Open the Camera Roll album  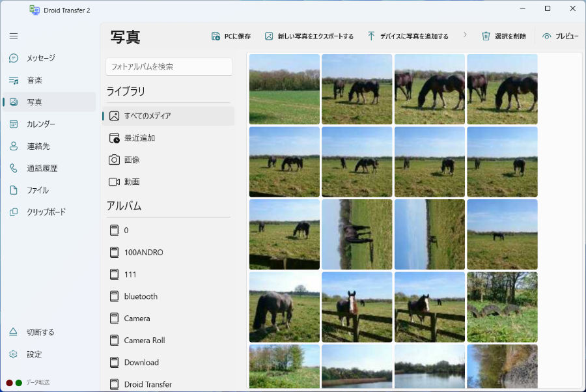145,340
